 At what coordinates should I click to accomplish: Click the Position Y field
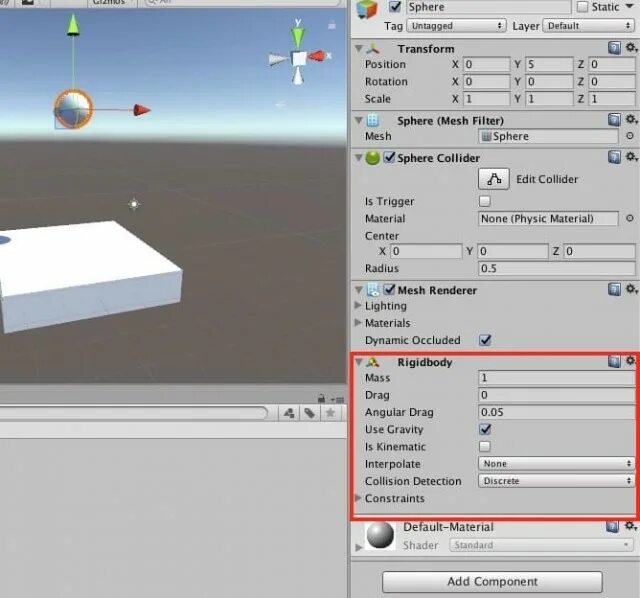(x=549, y=64)
